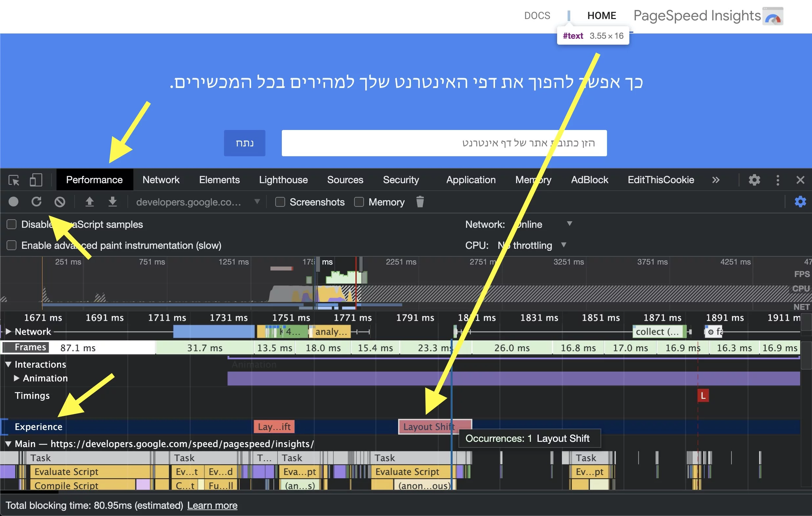Enable the Memory checkbox
Image resolution: width=812 pixels, height=516 pixels.
coord(359,202)
